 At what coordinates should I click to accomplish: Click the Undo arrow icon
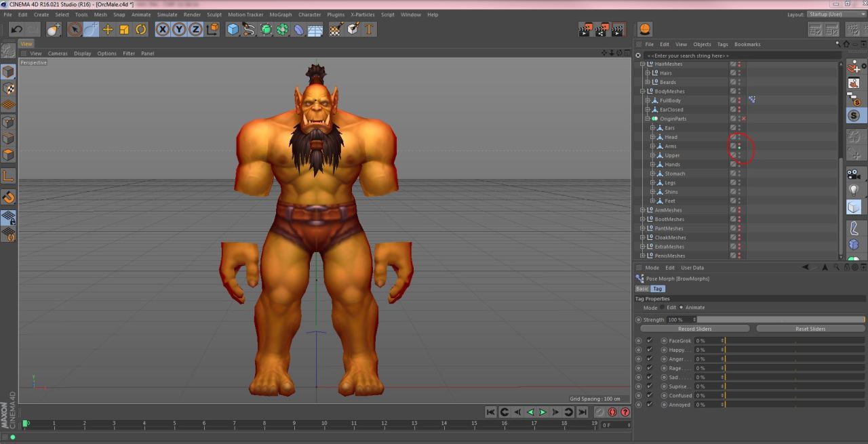(x=16, y=29)
